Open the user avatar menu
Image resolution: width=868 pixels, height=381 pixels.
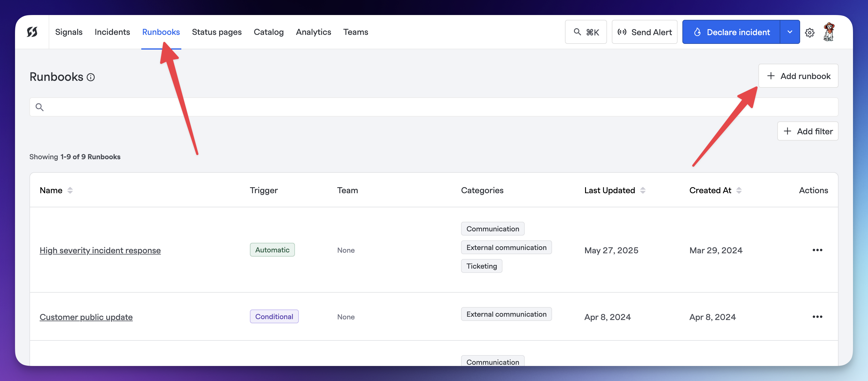click(829, 32)
